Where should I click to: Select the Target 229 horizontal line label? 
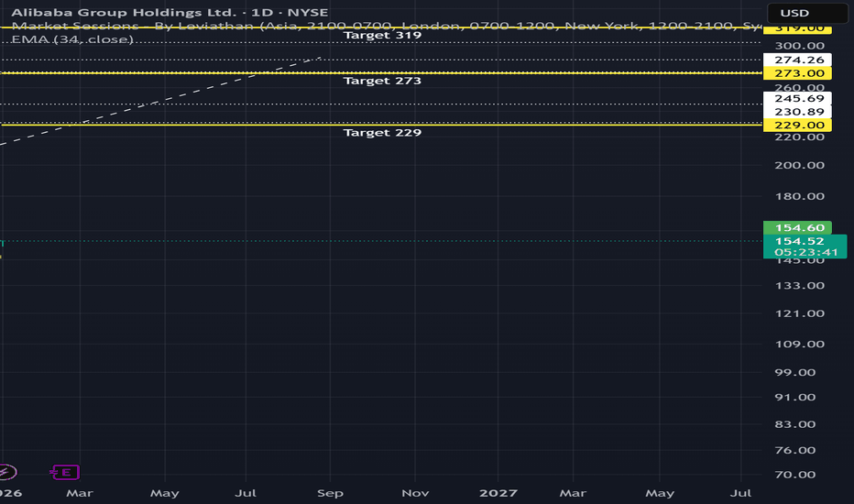pos(382,133)
